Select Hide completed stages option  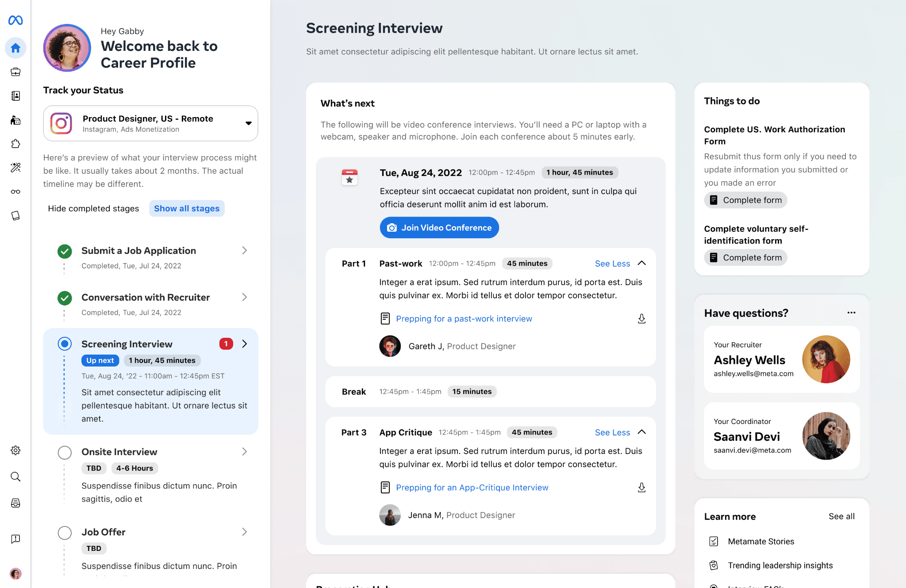(x=93, y=208)
